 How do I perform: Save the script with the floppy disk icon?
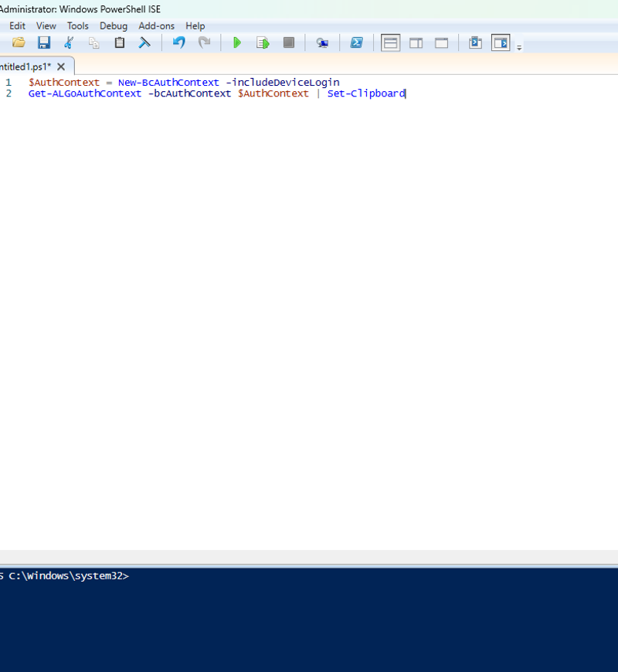[44, 42]
